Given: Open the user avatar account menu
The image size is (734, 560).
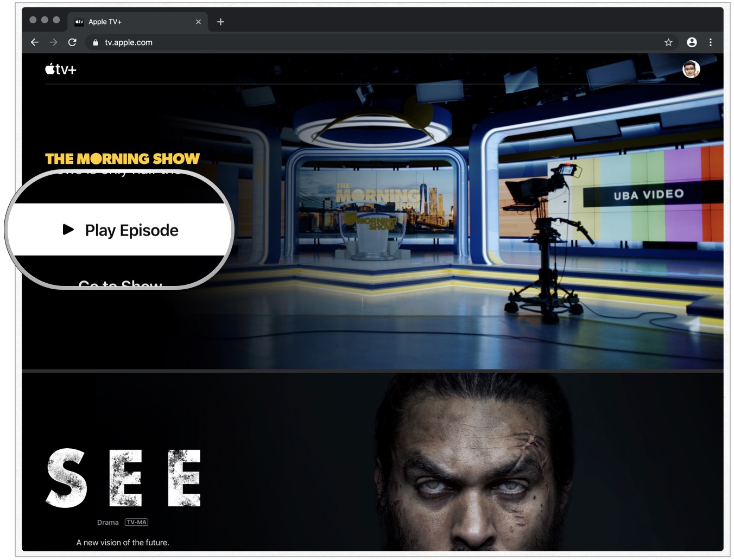Looking at the screenshot, I should (x=691, y=69).
